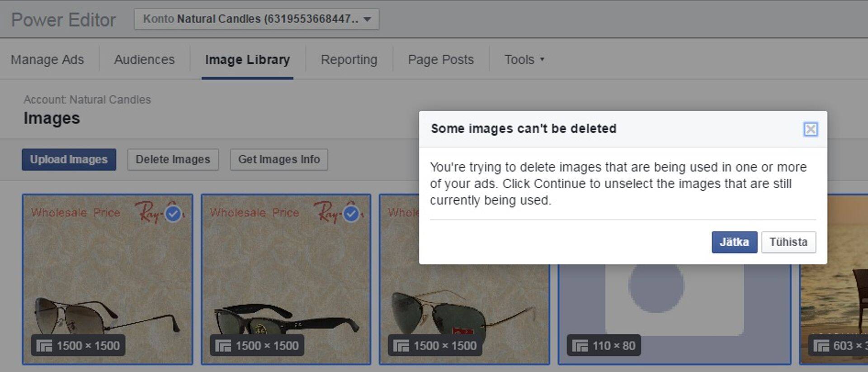
Task: Open the Page Posts tab
Action: [x=440, y=60]
